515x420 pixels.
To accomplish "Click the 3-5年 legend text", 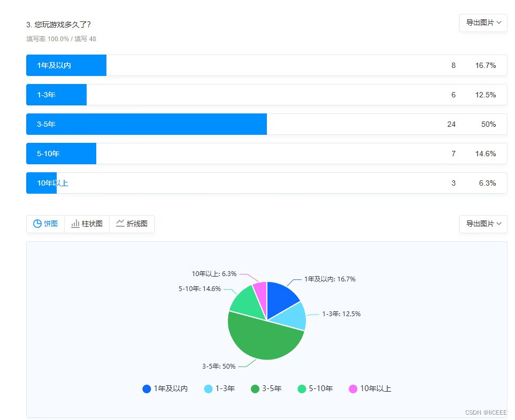I will pyautogui.click(x=272, y=389).
